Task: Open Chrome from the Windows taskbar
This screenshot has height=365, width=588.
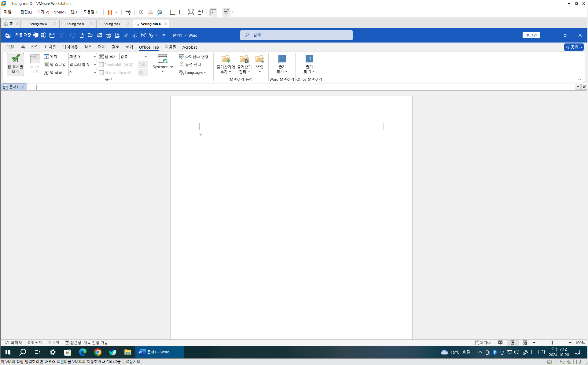Action: click(x=98, y=352)
